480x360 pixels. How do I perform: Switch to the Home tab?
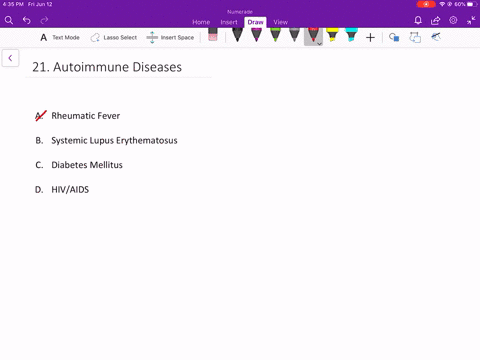(x=201, y=22)
